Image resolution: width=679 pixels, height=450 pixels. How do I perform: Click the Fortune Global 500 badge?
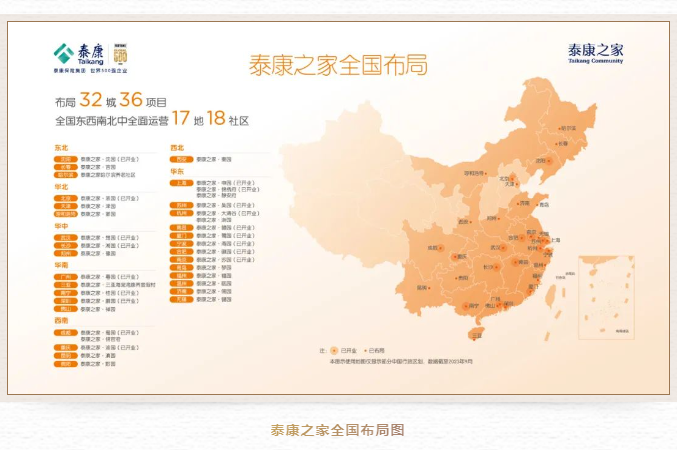point(120,55)
